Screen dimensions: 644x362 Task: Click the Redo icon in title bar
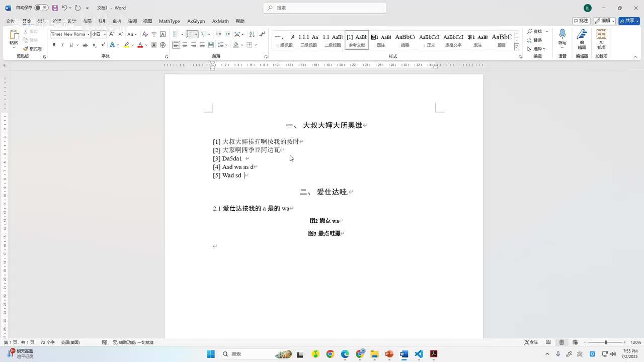(x=78, y=8)
